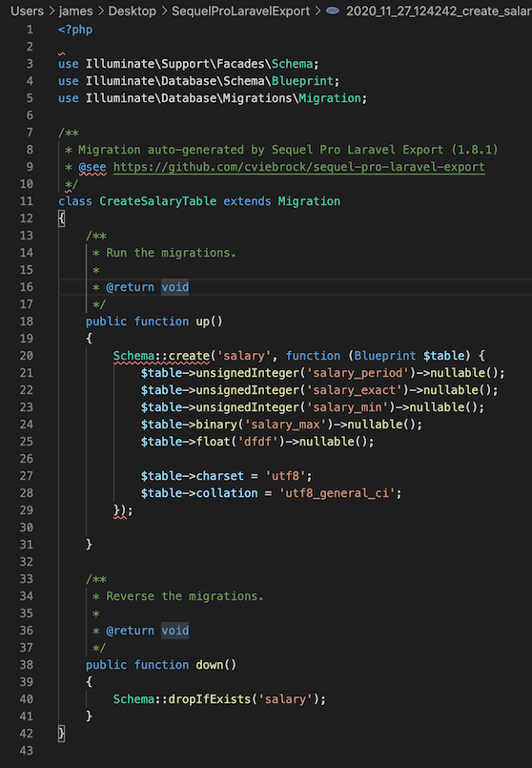
Task: Click the down function name
Action: point(210,665)
